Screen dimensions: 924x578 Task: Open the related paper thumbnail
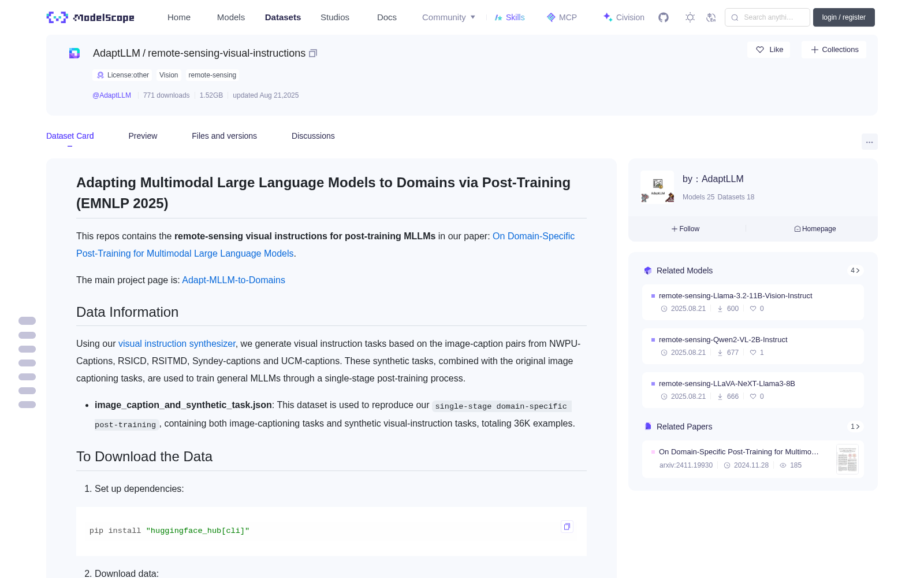847,460
